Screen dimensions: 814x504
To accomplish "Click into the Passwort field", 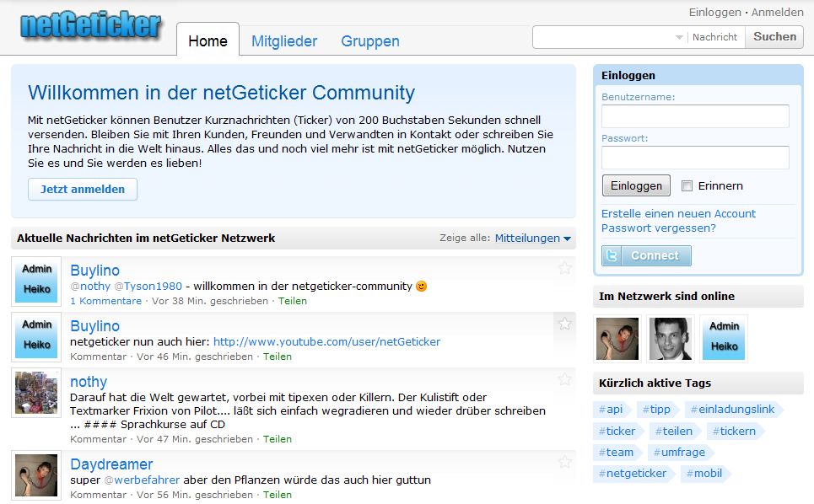I will coord(695,158).
